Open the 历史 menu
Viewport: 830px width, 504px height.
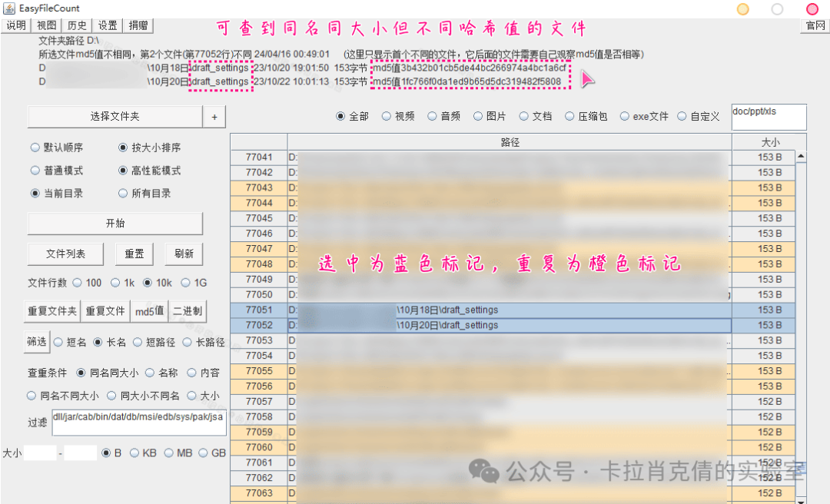[76, 25]
